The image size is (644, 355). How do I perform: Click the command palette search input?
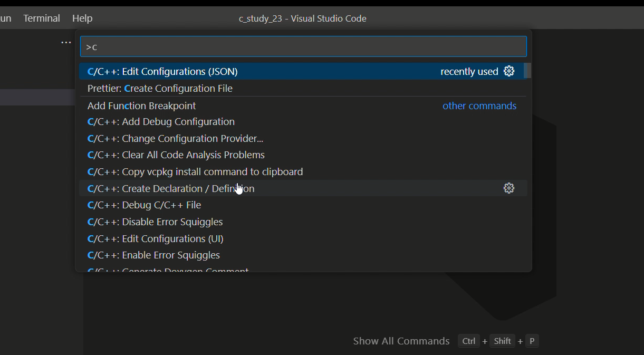(303, 46)
